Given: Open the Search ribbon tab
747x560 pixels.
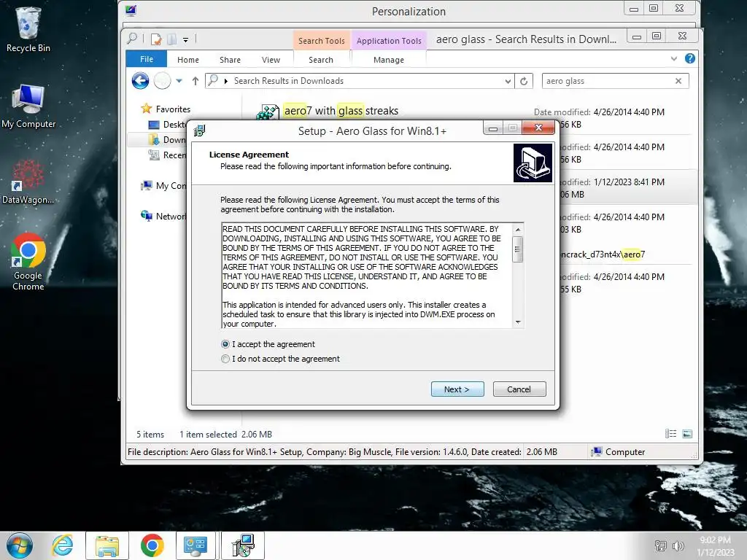Looking at the screenshot, I should [x=321, y=60].
